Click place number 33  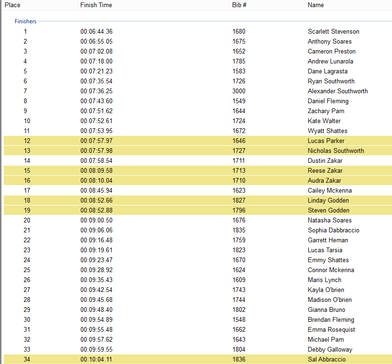point(27,350)
